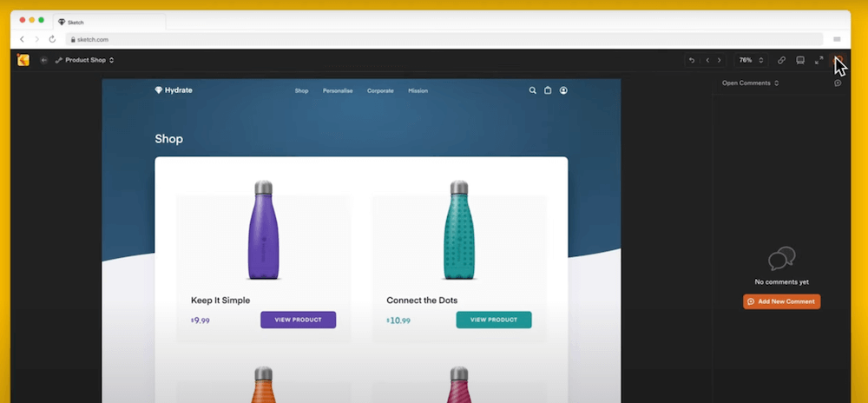
Task: Open the Open Comments filter dropdown
Action: point(750,83)
